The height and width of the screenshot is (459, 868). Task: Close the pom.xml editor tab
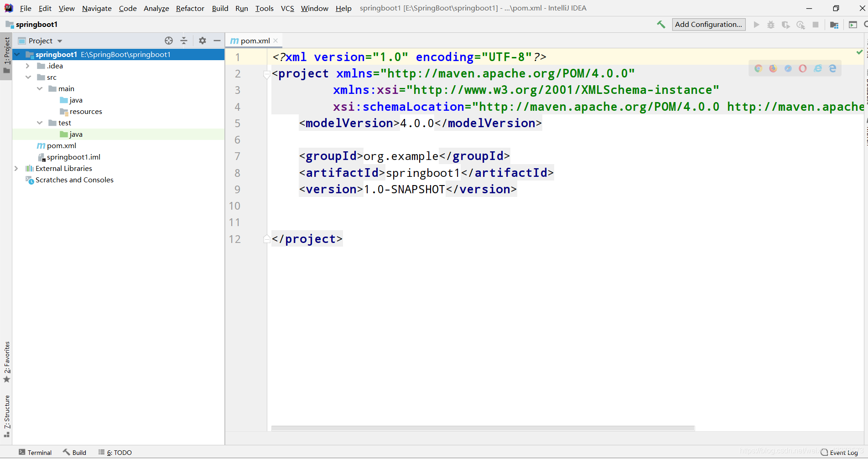click(275, 41)
